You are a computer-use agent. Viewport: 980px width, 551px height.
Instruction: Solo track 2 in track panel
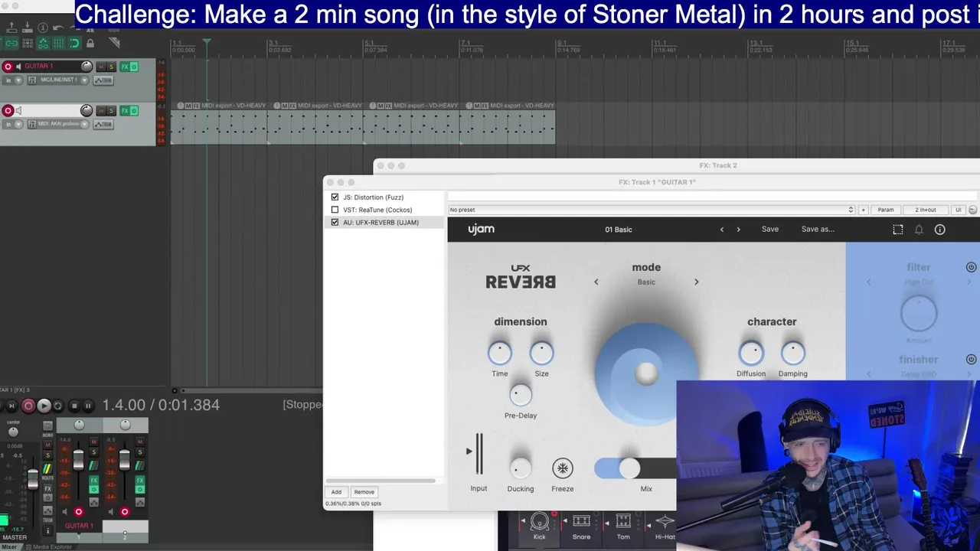point(111,111)
